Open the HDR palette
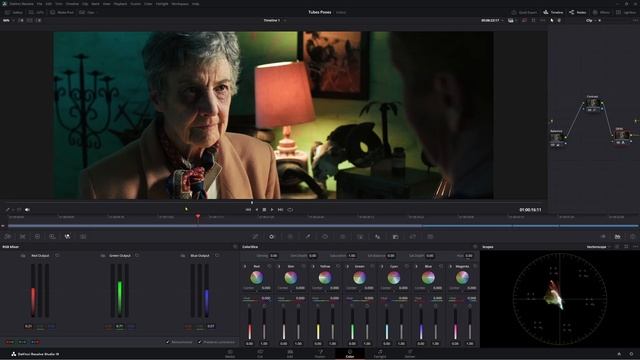This screenshot has height=360, width=640. [x=52, y=236]
